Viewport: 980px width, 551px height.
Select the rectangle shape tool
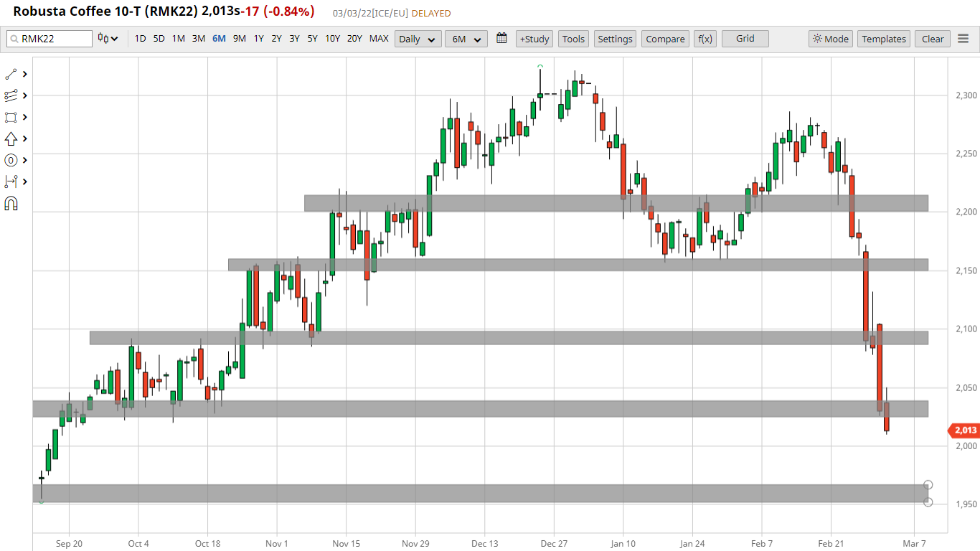(11, 117)
